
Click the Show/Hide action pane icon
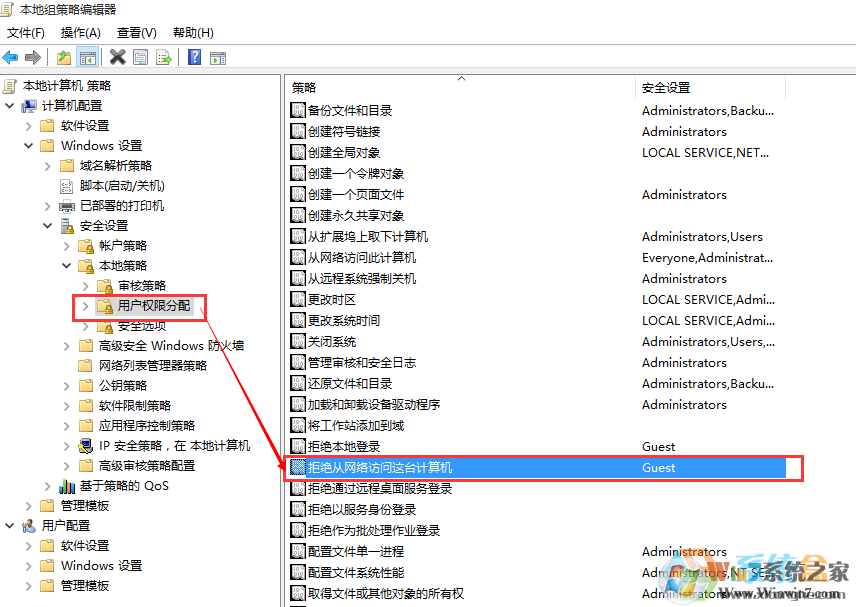[x=218, y=57]
